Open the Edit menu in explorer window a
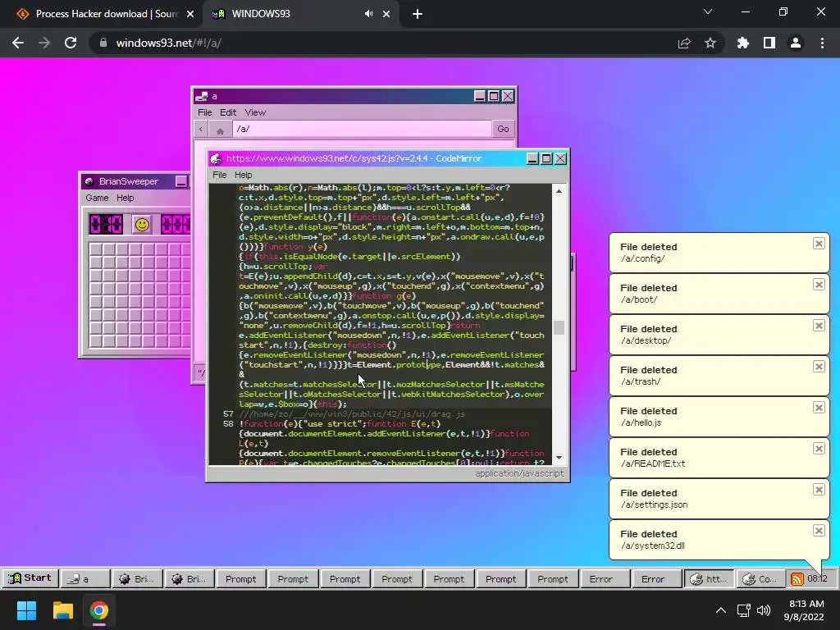This screenshot has width=840, height=630. [228, 112]
